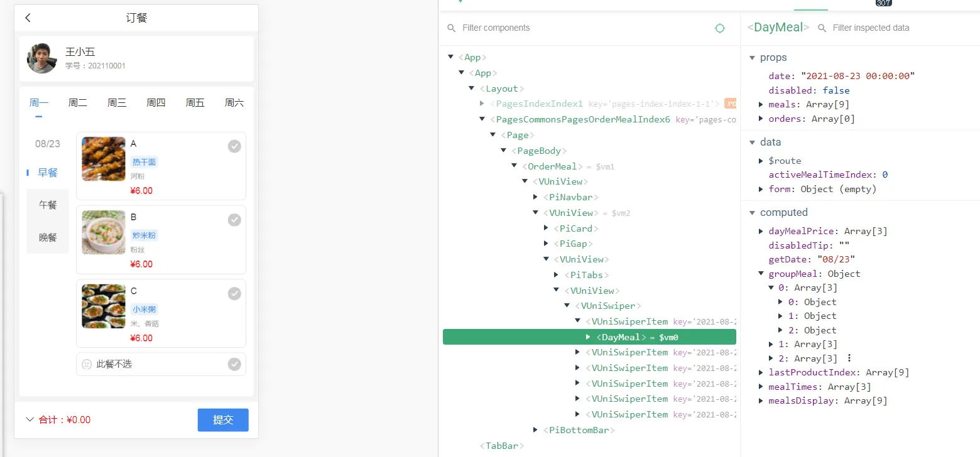Click the search icon beside Filter inspected data
This screenshot has height=457, width=980.
coord(822,28)
